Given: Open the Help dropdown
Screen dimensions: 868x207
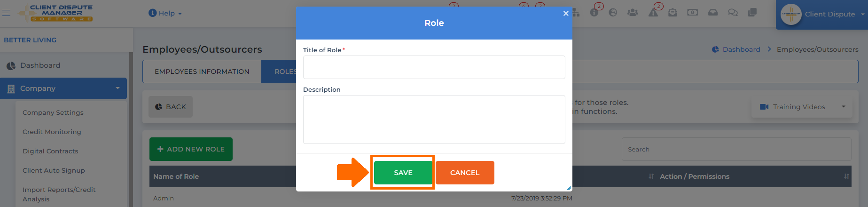Looking at the screenshot, I should (165, 13).
